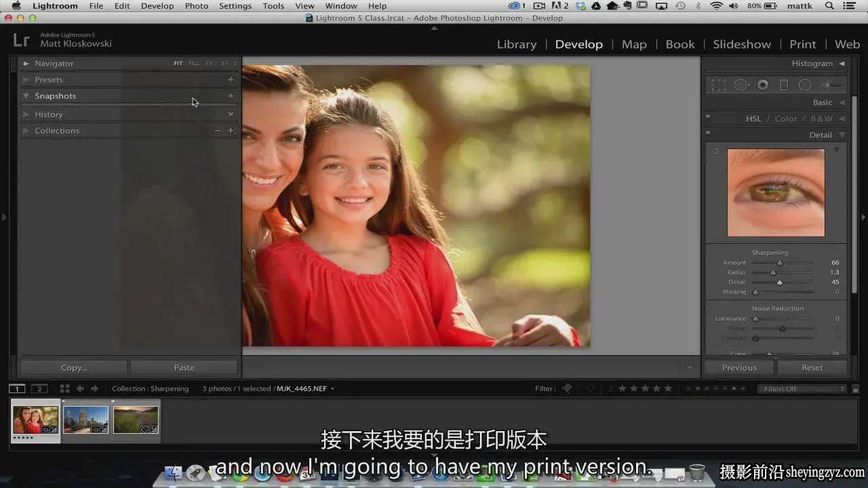Open Grid view from filmstrip bar
The image size is (868, 488).
64,388
